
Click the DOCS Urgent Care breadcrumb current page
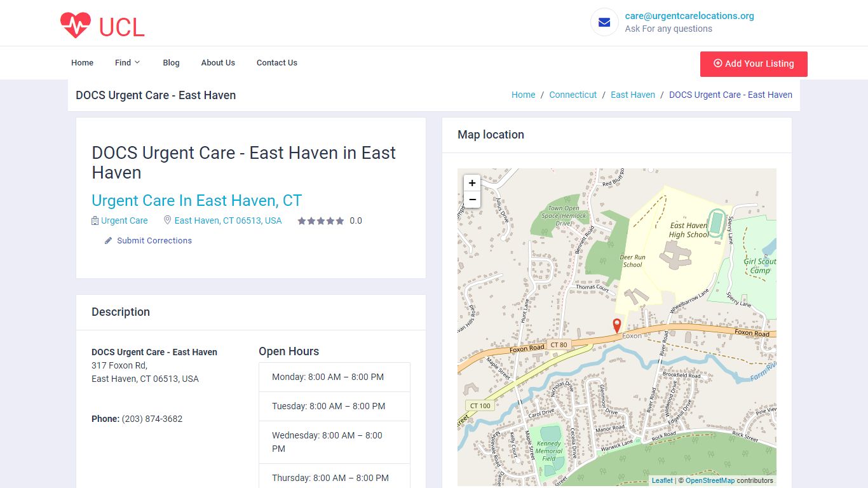click(731, 95)
